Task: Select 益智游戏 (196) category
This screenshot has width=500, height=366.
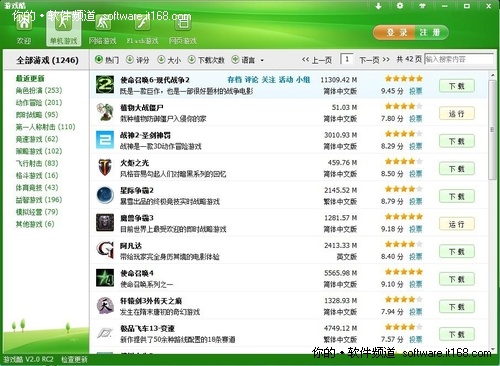Action: 39,200
